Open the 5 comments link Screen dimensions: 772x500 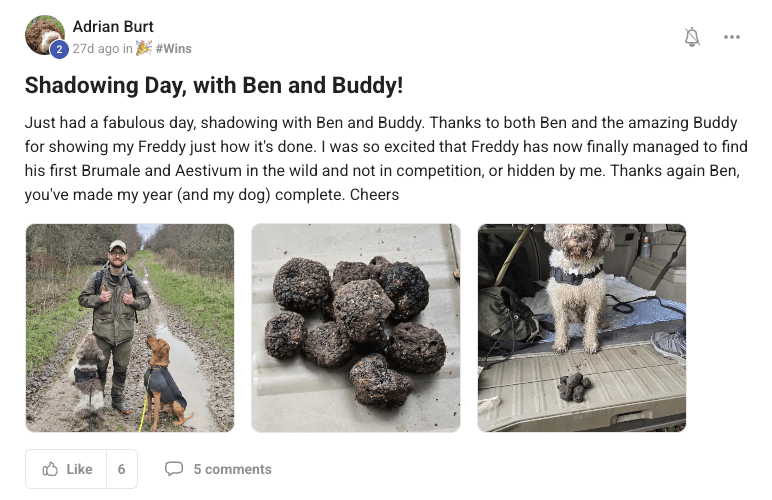[232, 469]
